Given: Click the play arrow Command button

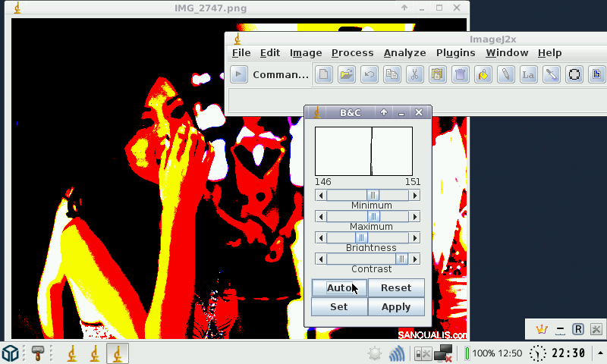Looking at the screenshot, I should tap(239, 74).
